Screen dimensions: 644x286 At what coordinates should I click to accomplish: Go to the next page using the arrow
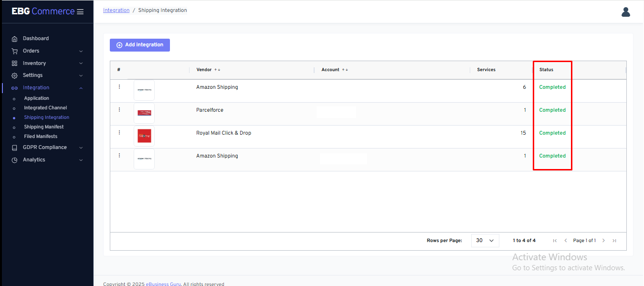[x=603, y=241]
